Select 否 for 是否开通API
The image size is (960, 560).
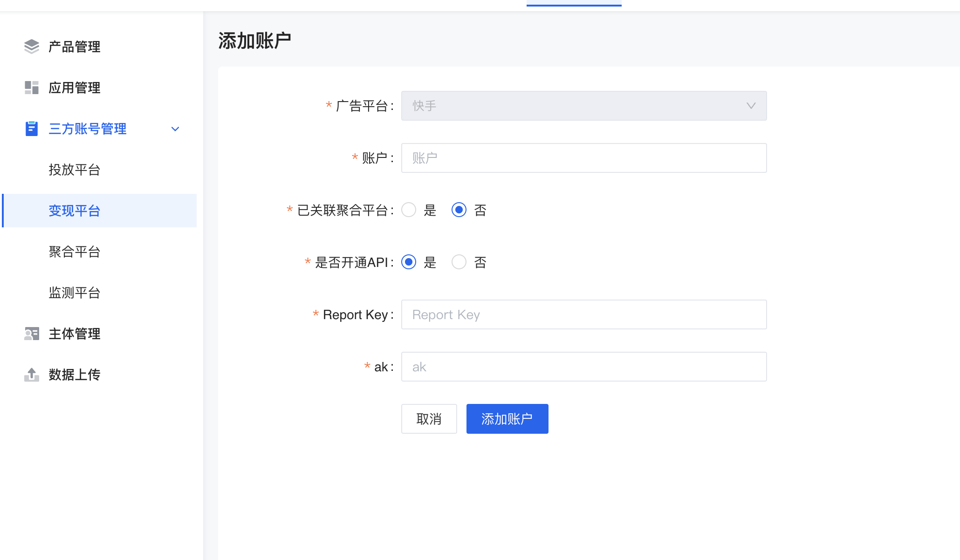coord(459,262)
